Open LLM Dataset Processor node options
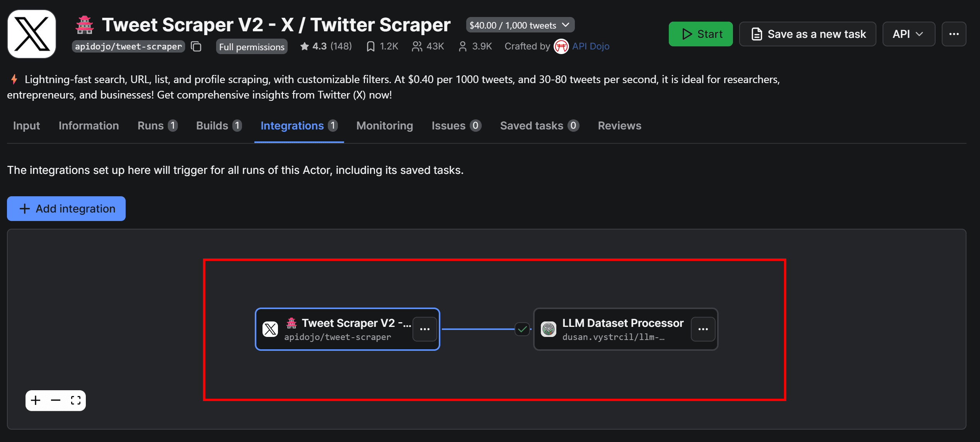Viewport: 980px width, 442px height. click(703, 329)
